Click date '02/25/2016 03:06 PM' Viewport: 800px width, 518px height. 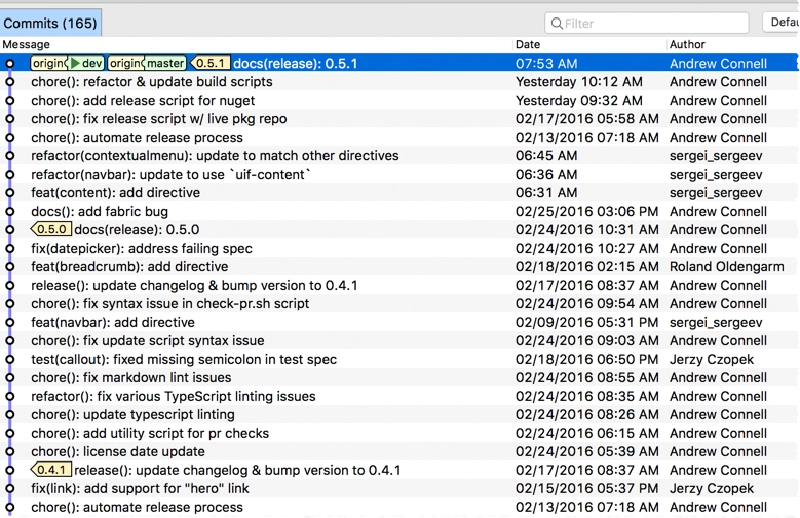(587, 211)
